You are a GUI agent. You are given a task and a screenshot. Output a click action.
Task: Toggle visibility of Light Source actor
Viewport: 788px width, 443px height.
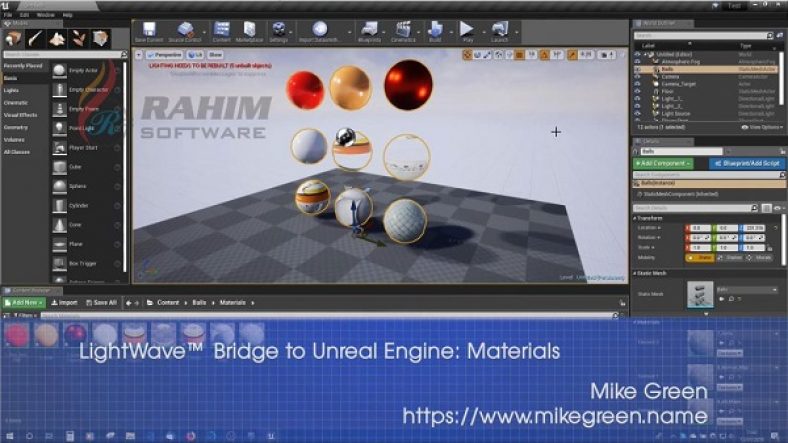point(637,114)
